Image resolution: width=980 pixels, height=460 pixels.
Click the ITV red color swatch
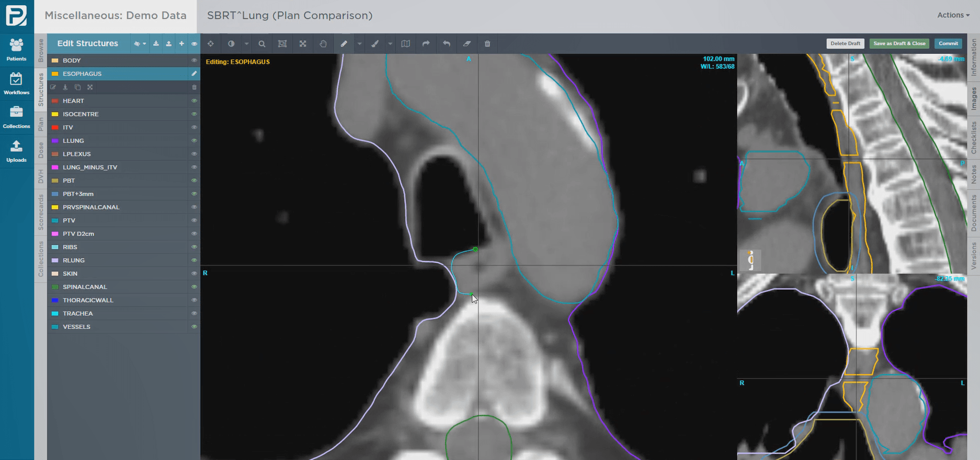pyautogui.click(x=55, y=128)
